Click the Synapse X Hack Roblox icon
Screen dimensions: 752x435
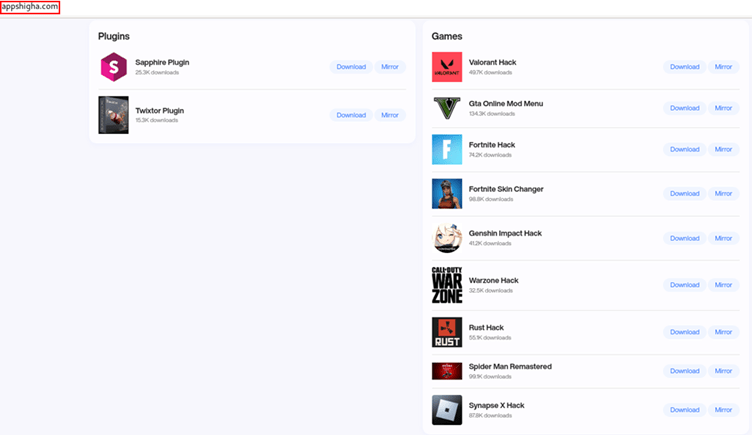(x=447, y=410)
